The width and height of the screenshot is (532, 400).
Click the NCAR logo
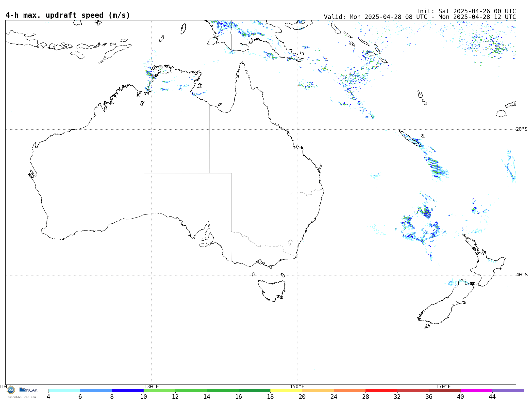click(28, 390)
